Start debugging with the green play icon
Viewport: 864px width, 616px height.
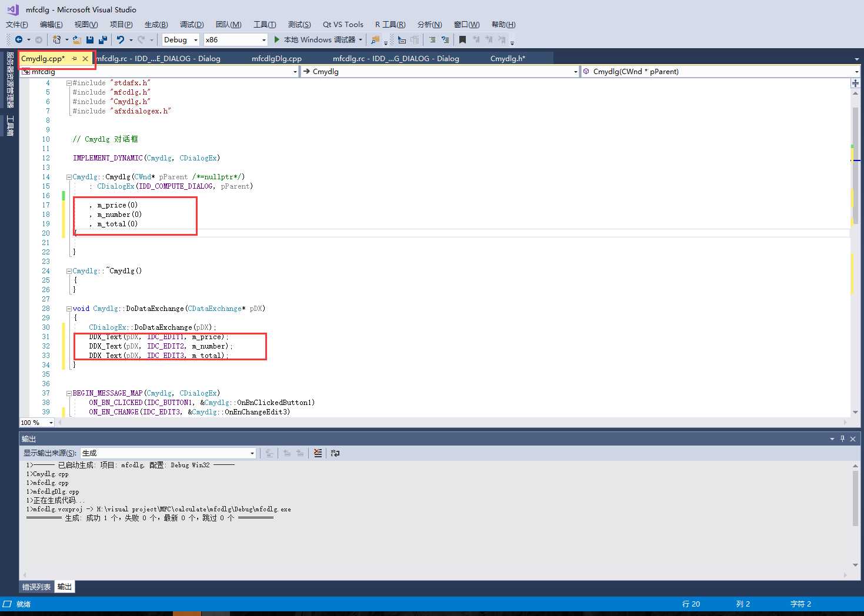tap(277, 39)
